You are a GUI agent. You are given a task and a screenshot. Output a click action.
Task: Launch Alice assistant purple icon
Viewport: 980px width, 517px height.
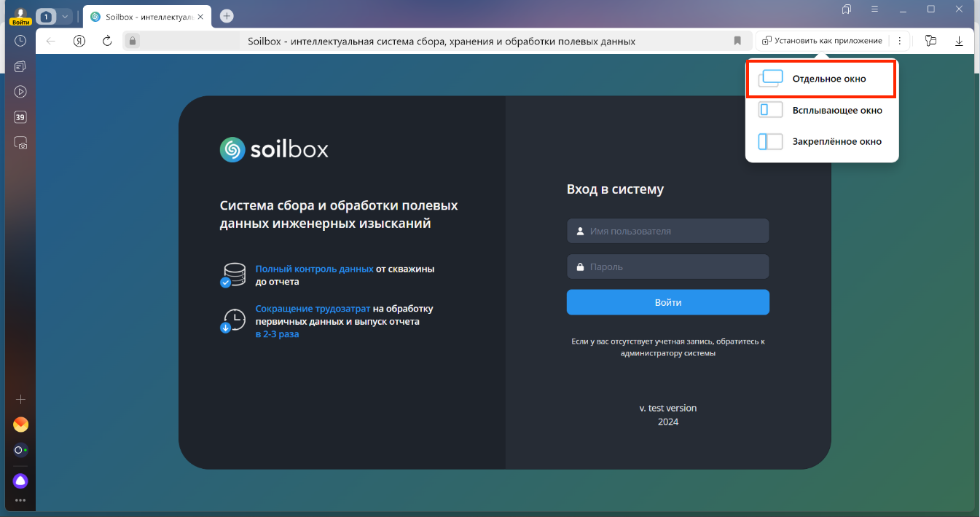click(20, 481)
